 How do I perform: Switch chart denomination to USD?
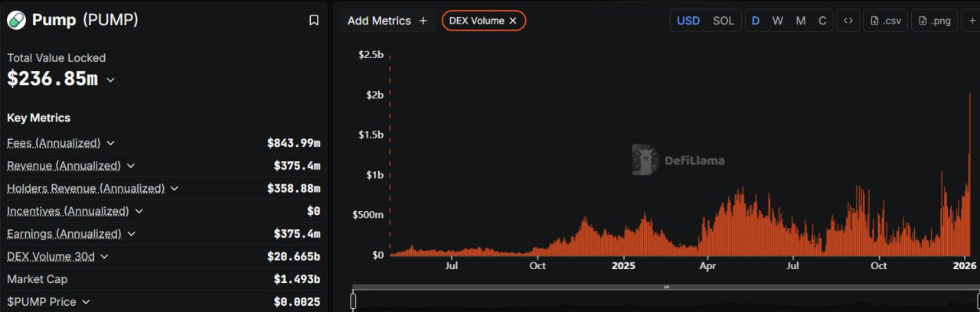click(x=688, y=21)
